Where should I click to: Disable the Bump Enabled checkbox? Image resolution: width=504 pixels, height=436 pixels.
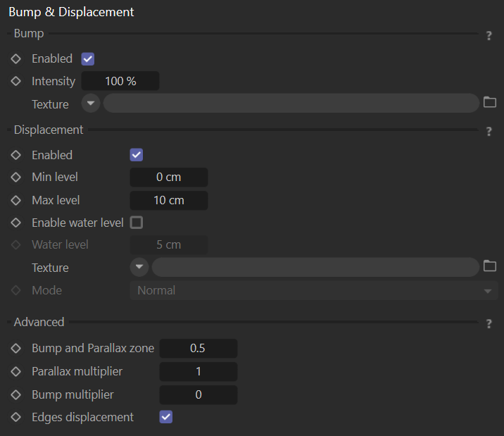coord(88,59)
